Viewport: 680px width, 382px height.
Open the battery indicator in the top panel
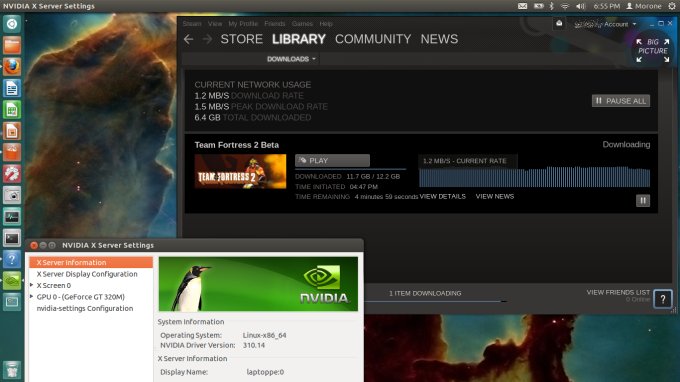click(x=539, y=6)
